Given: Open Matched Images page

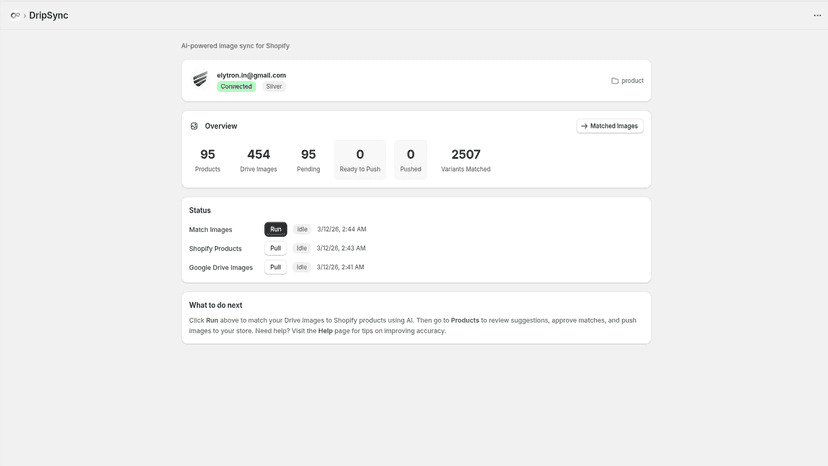Looking at the screenshot, I should pyautogui.click(x=609, y=126).
